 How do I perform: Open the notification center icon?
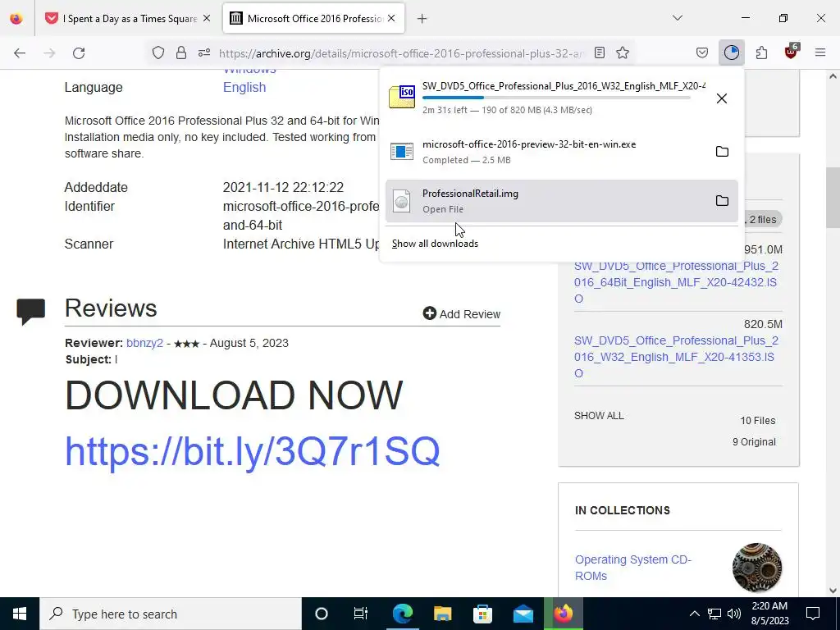(x=813, y=614)
